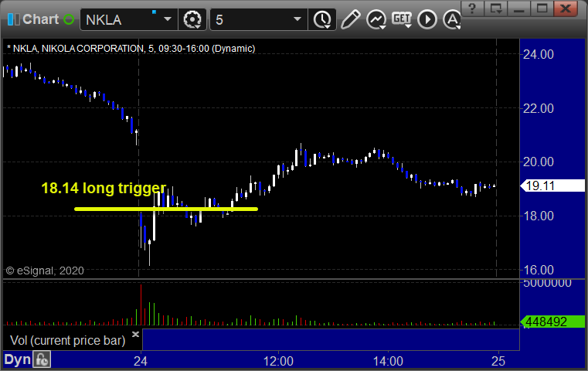Click the 25 date marker on time axis

point(498,361)
